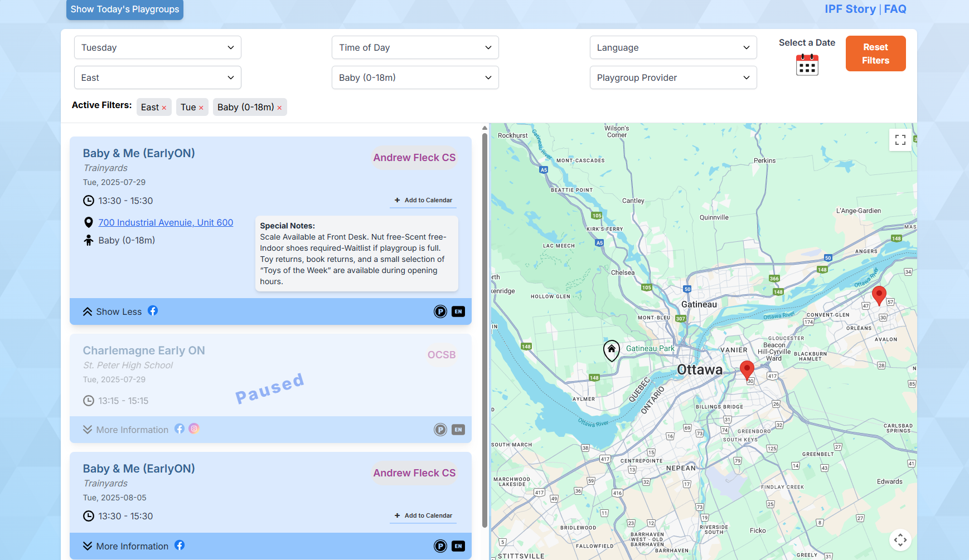Click parking icon on 2025-08-05 Baby & Me card
The image size is (969, 560).
point(440,546)
